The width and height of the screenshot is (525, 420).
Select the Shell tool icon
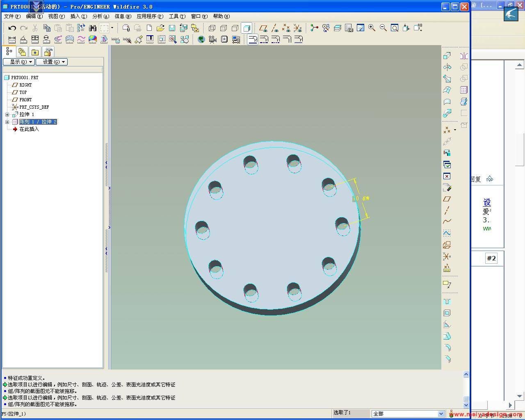point(447,313)
